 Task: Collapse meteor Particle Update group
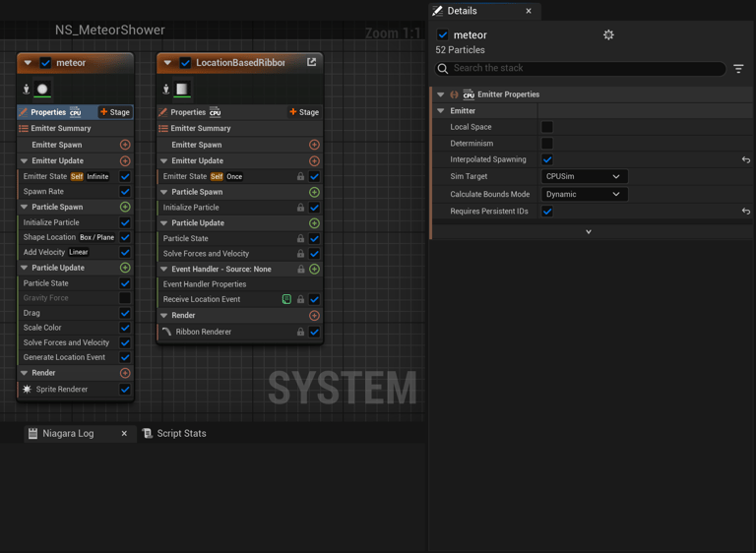pyautogui.click(x=24, y=268)
